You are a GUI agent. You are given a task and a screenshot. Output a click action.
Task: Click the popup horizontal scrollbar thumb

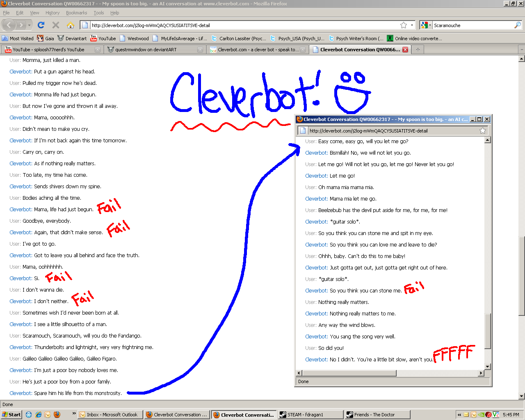(349, 373)
